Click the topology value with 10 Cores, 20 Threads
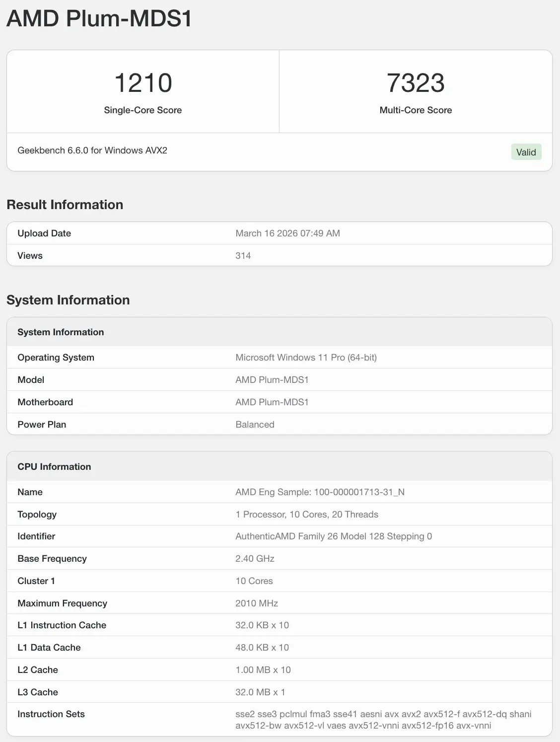The height and width of the screenshot is (742, 560). click(306, 515)
